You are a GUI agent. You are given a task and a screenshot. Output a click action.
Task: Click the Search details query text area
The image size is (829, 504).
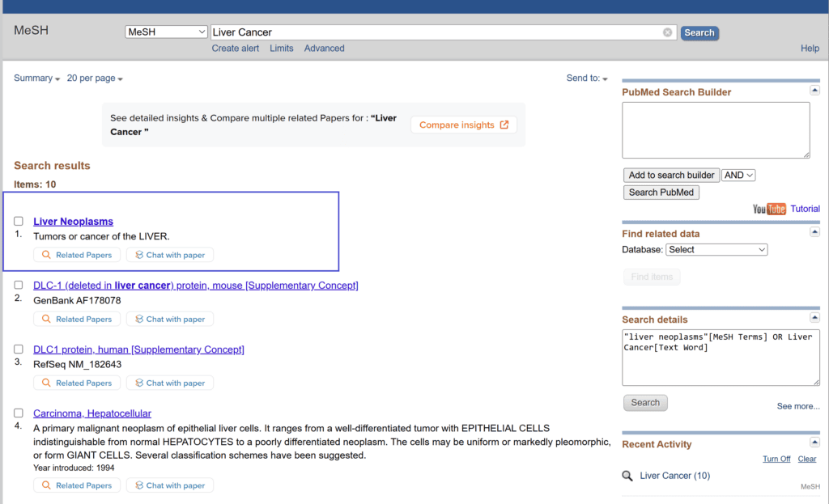coord(721,358)
